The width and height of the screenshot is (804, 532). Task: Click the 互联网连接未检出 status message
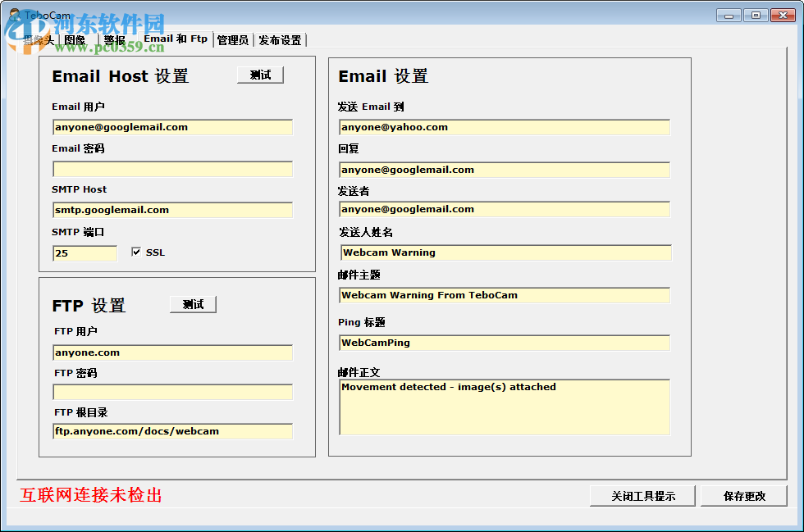91,495
